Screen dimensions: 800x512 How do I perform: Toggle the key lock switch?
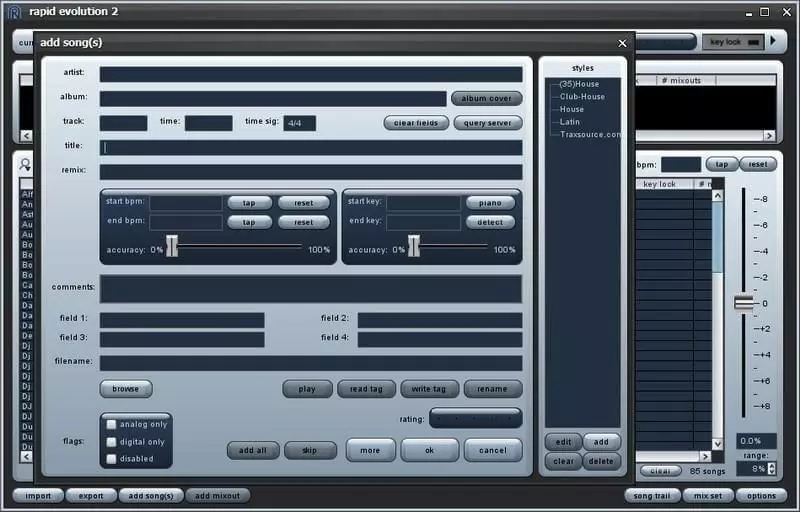(x=753, y=42)
